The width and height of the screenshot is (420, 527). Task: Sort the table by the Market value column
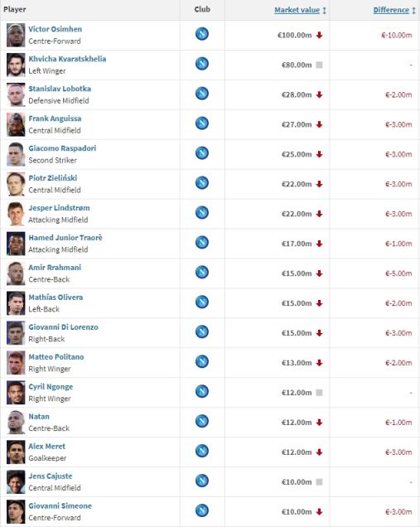pos(297,10)
